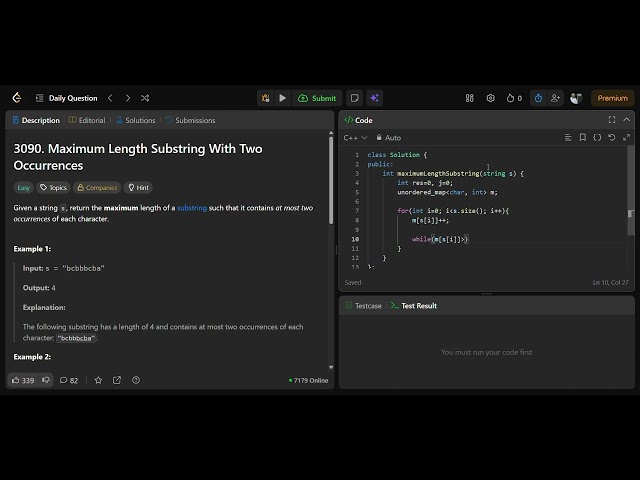Expand the Topics tag
The image size is (640, 480).
(53, 188)
